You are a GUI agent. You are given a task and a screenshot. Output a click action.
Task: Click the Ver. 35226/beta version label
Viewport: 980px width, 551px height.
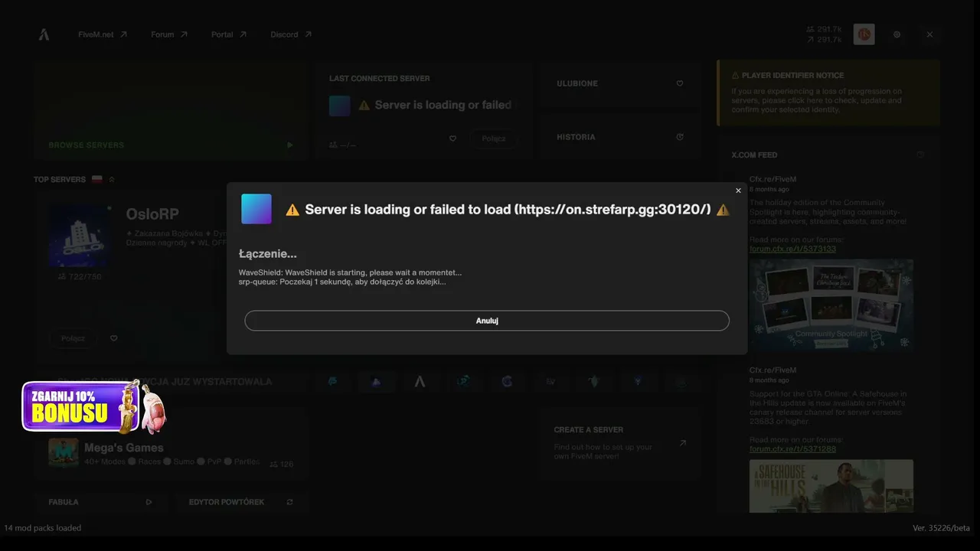coord(941,528)
